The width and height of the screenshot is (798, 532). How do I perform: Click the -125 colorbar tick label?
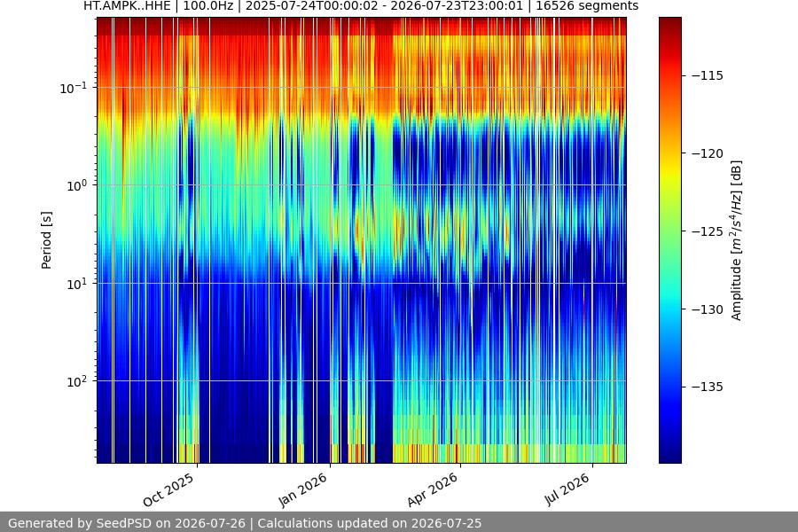pos(708,231)
